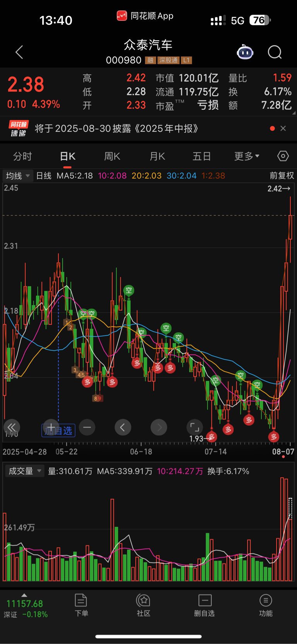The height and width of the screenshot is (644, 297).
Task: Tap the 额 7.28亿 amount value
Action: point(277,105)
